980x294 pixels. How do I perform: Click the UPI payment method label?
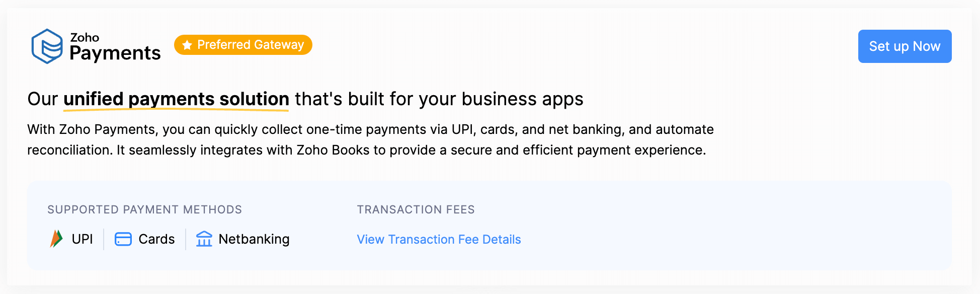click(82, 239)
